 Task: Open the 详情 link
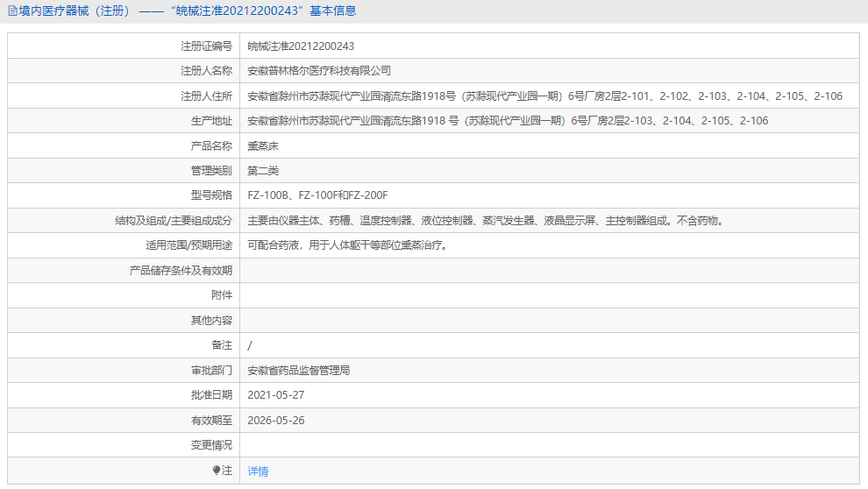[x=258, y=471]
